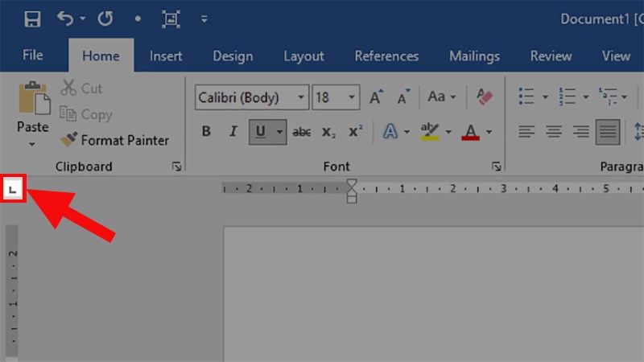Open the numbering library dropdown arrow
Viewport: 644px width, 362px height.
point(586,97)
